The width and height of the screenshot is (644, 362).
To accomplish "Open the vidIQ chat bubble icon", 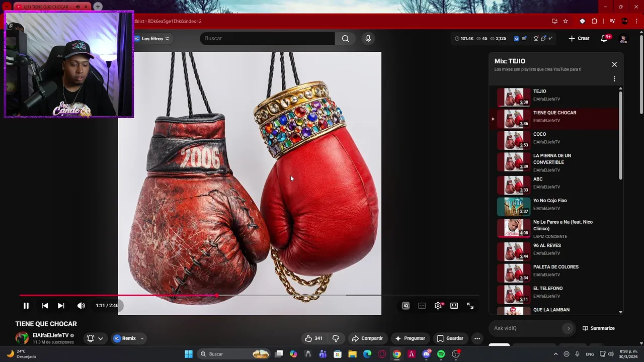I will (543, 38).
